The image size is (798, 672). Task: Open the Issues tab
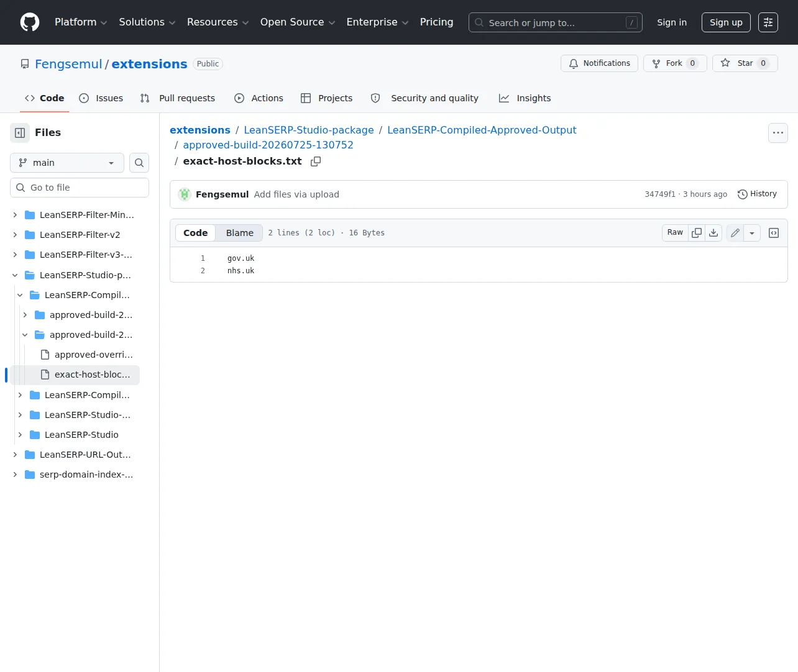(101, 98)
